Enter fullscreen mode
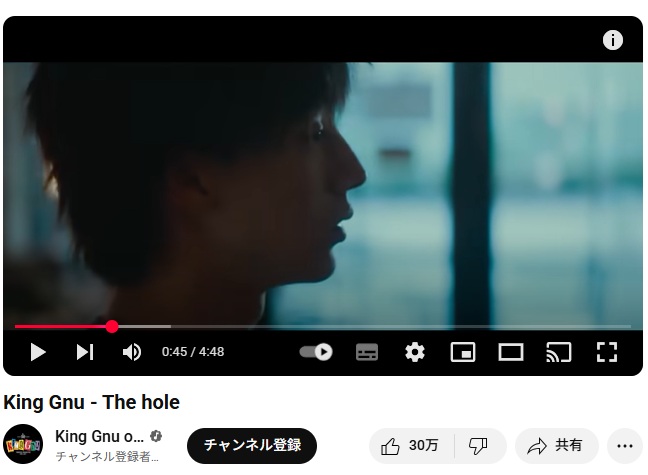 coord(607,352)
